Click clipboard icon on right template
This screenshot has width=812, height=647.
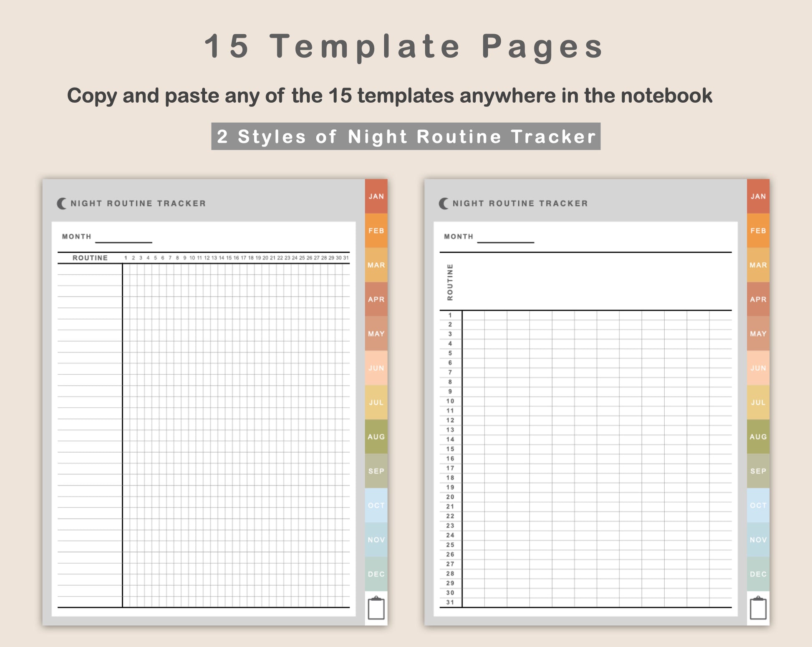(758, 608)
